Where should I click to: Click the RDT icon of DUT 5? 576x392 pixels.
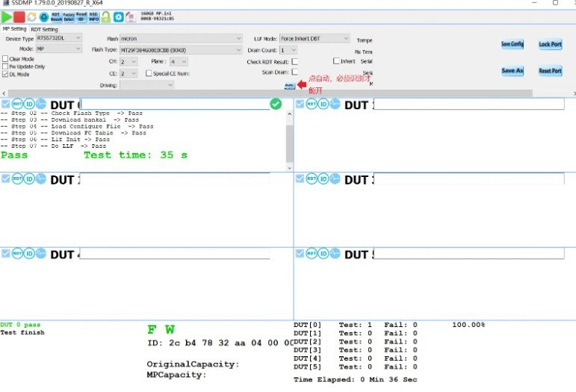pyautogui.click(x=312, y=254)
